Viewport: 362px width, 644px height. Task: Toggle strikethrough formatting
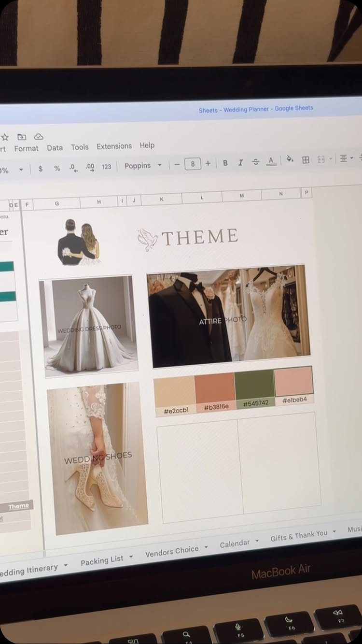coord(256,162)
